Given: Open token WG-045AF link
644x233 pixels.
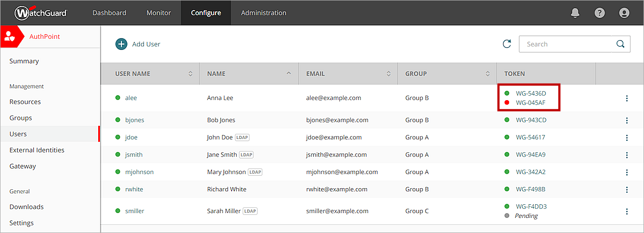Looking at the screenshot, I should [x=530, y=103].
